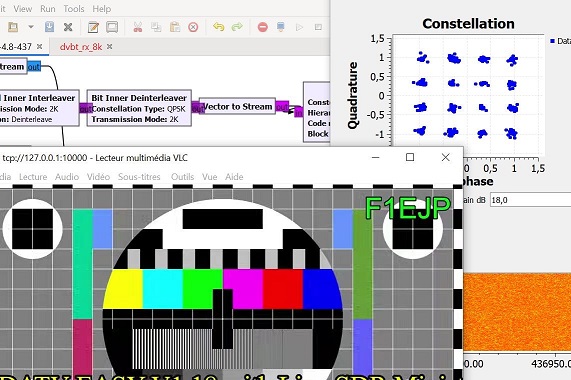
Task: Open the Sous-titres menu in VLC
Action: click(x=139, y=177)
